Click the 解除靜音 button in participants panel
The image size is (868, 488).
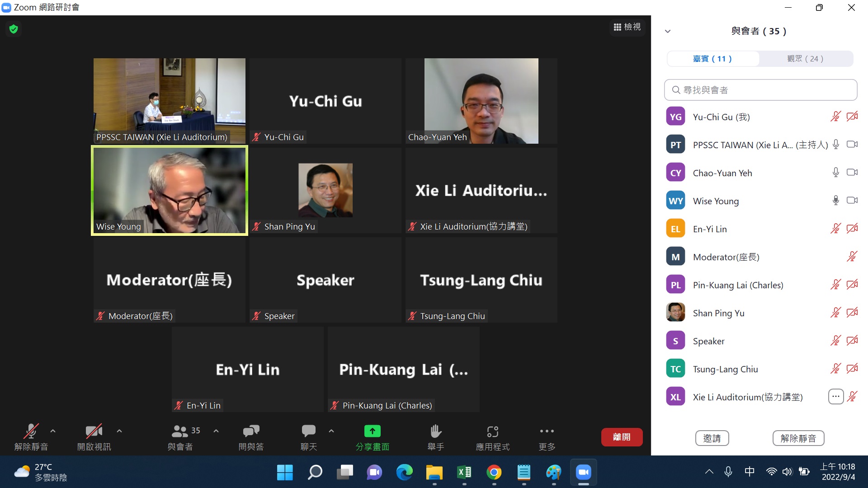click(798, 438)
